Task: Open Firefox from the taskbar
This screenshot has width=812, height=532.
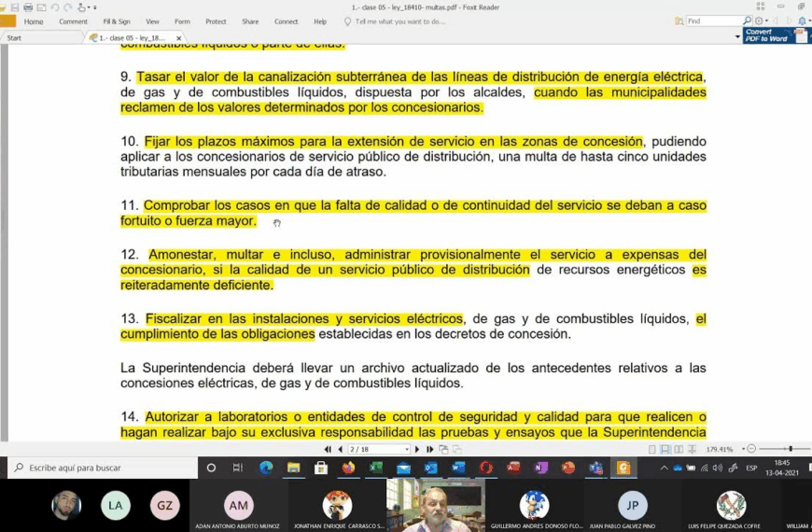Action: 348,468
